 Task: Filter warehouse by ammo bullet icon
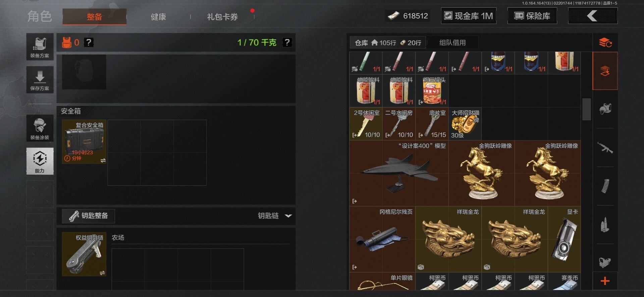pos(605,225)
